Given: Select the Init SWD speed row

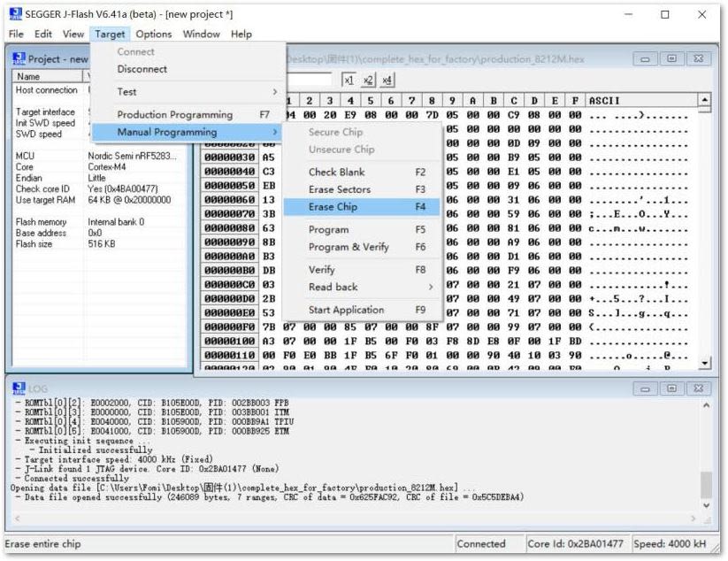Looking at the screenshot, I should pos(51,123).
